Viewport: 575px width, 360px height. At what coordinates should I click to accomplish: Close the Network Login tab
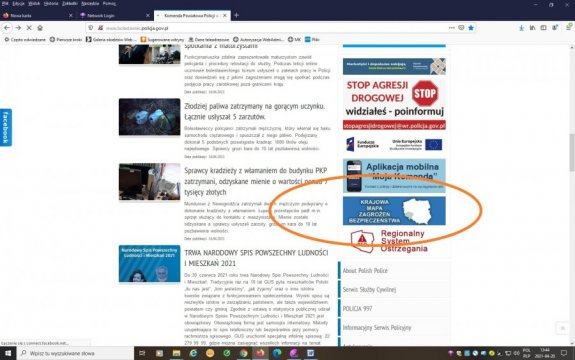tap(148, 16)
